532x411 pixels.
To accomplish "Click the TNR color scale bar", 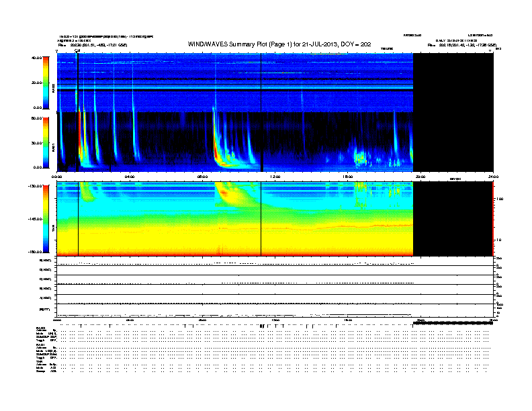I will pos(46,219).
